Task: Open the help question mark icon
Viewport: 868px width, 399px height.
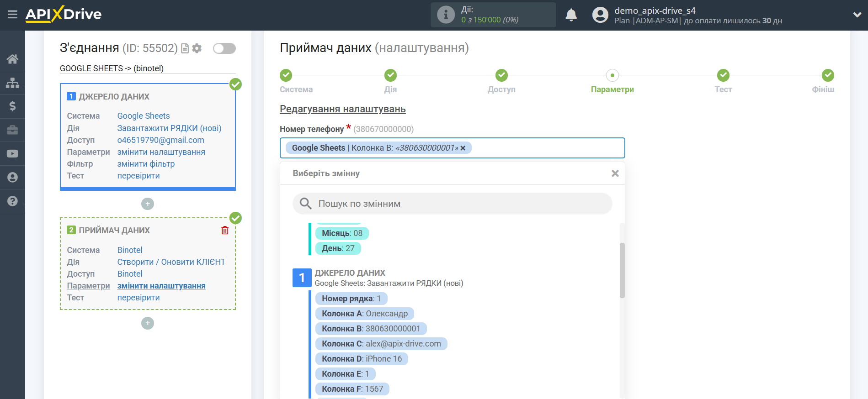Action: [x=12, y=201]
